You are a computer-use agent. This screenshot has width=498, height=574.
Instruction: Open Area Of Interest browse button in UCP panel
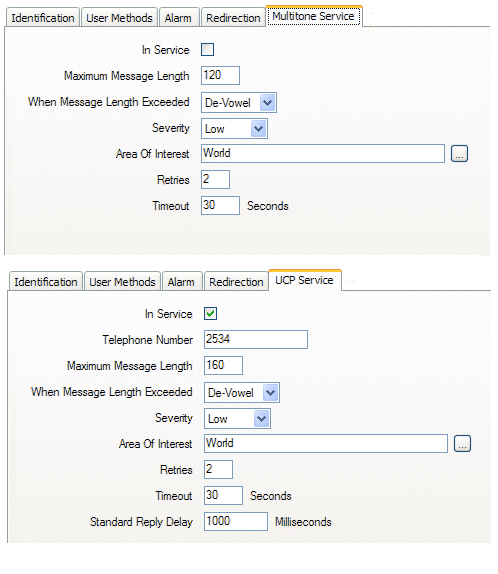[x=462, y=444]
